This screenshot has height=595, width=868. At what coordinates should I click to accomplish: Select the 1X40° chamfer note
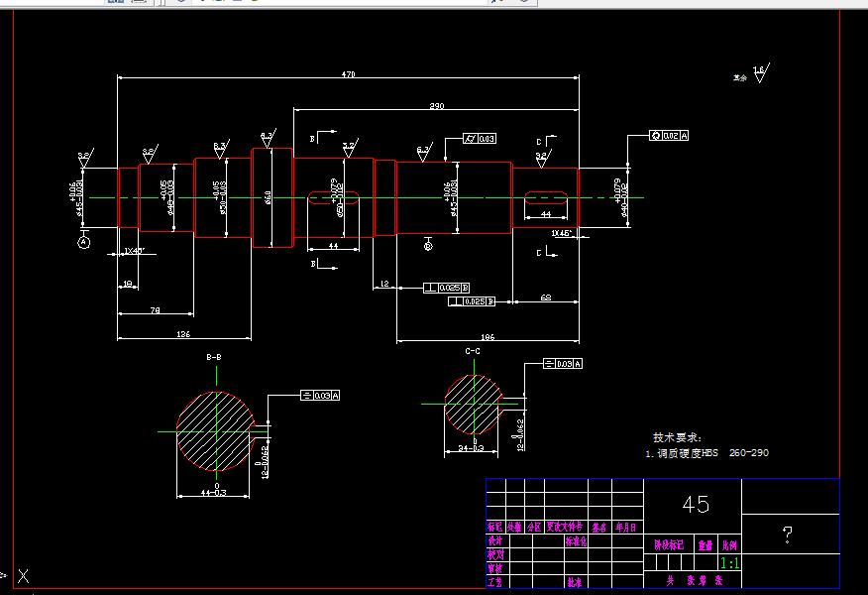click(134, 251)
